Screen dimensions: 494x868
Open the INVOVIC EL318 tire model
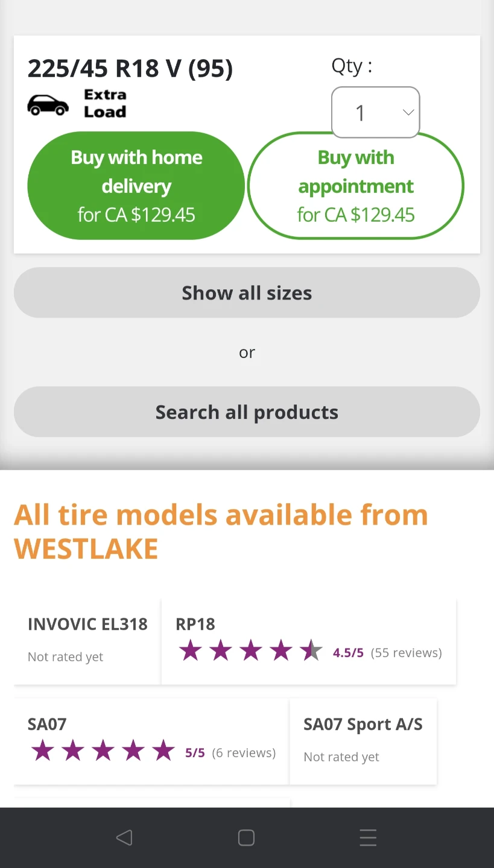87,624
